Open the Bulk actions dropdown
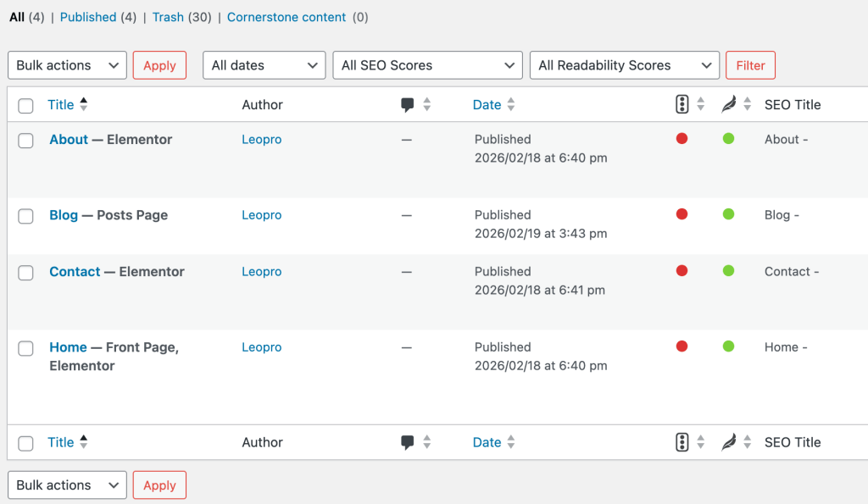The width and height of the screenshot is (868, 504). click(x=67, y=65)
